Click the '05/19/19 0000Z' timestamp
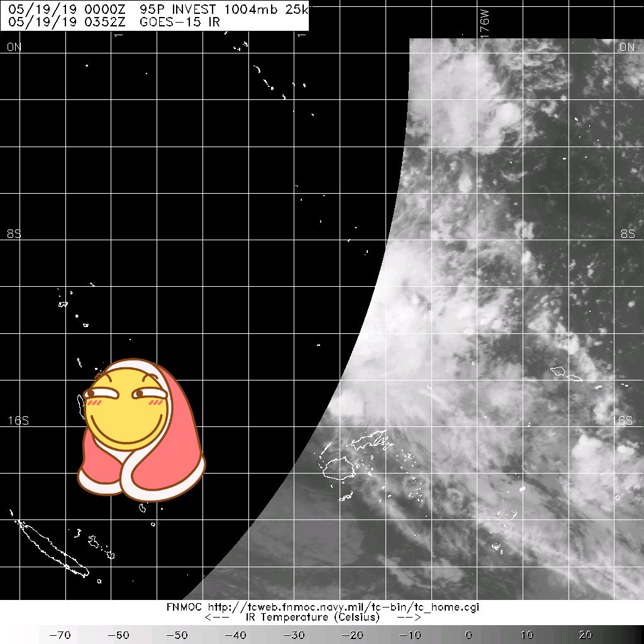644x644 pixels. (x=67, y=9)
